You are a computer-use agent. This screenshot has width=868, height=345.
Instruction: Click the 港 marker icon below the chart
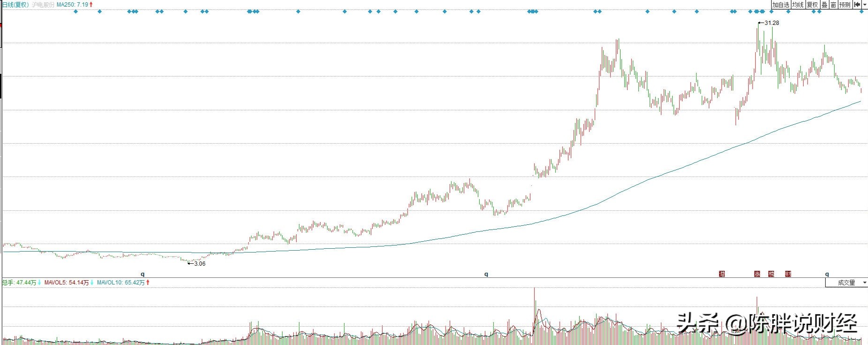[x=722, y=274]
